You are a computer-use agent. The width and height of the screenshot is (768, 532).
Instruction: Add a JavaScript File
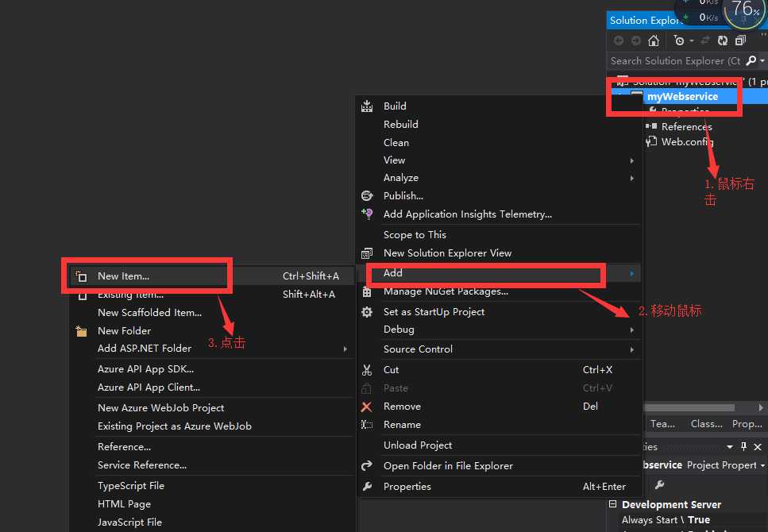point(129,522)
